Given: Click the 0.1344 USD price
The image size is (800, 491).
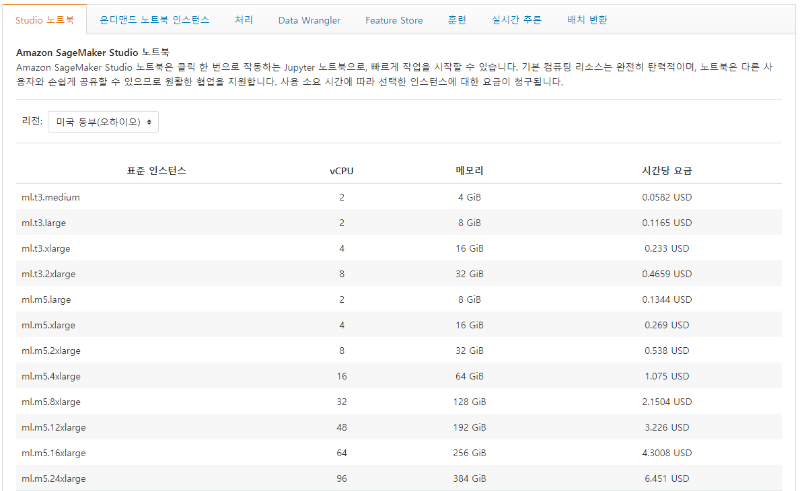Looking at the screenshot, I should 667,300.
